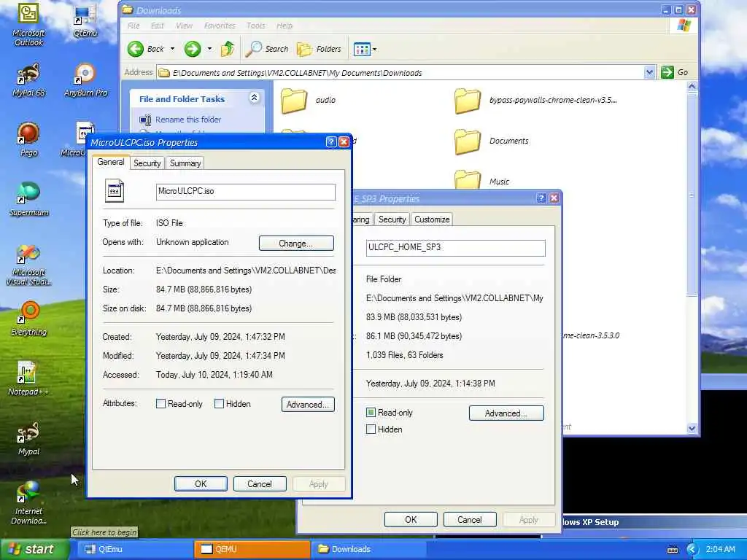Open Search in the Explorer toolbar
Screen dimensions: 747x560
point(267,49)
